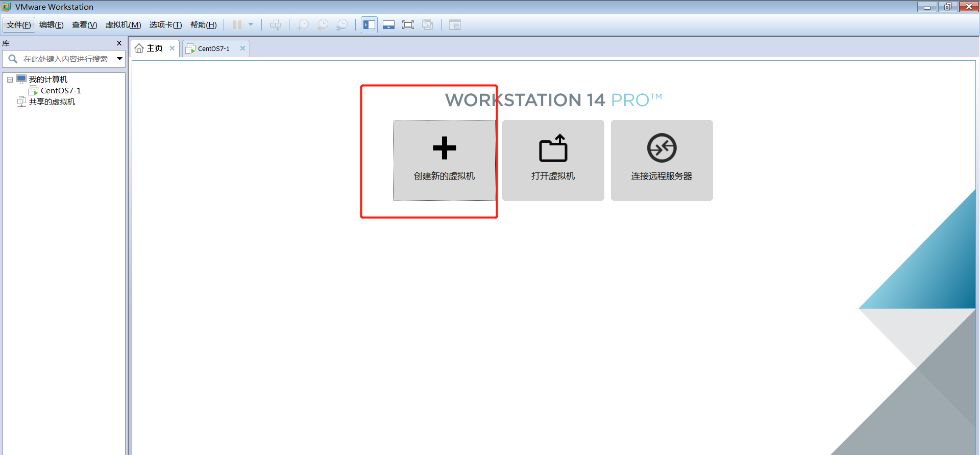980x455 pixels.
Task: Open the power options dropdown arrow
Action: tap(251, 24)
